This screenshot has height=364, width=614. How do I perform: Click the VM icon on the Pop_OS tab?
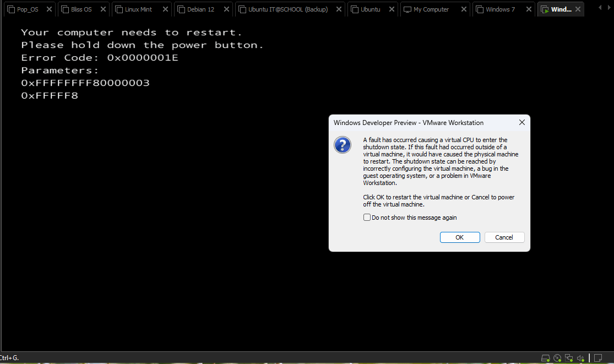coord(10,9)
